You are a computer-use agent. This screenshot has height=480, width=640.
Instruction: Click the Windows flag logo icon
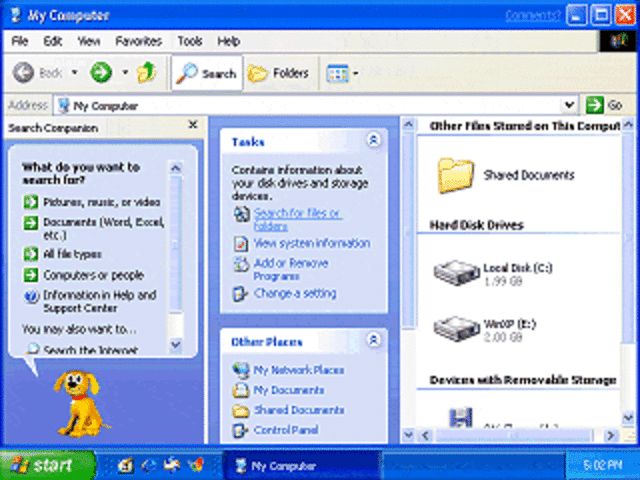click(x=619, y=41)
